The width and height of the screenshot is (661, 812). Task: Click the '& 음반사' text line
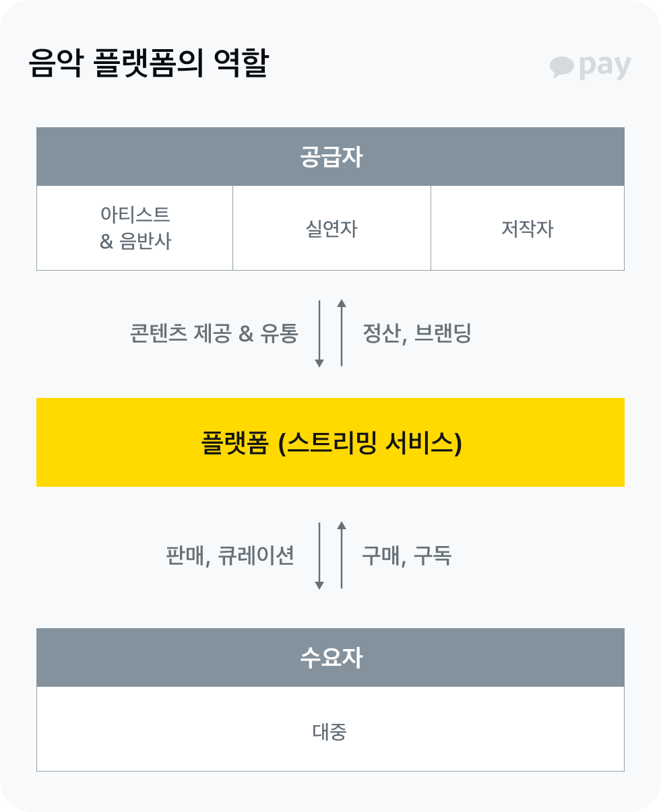135,241
